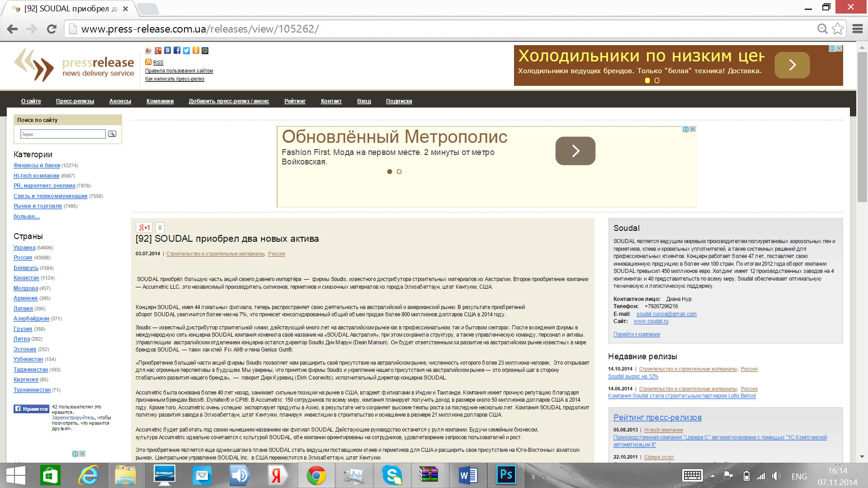Open Photoshop from the taskbar
The height and width of the screenshot is (488, 868).
(506, 475)
